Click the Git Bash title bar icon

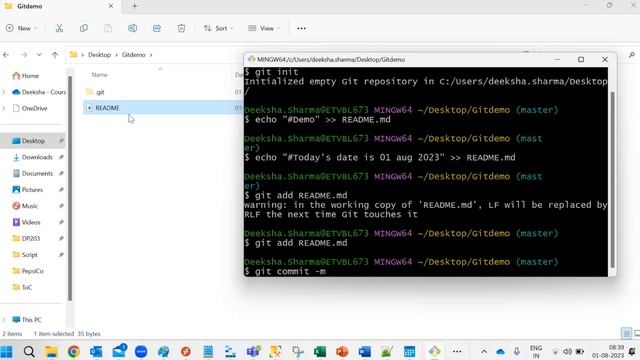251,59
